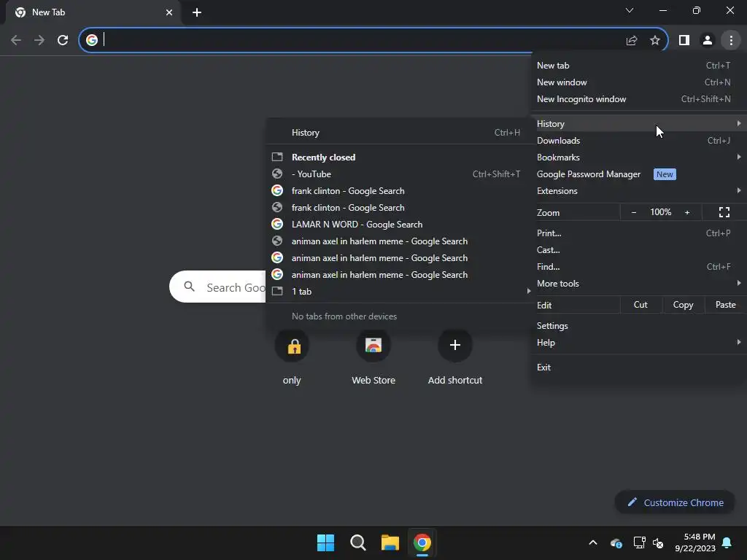Expand More tools submenu

coord(638,284)
